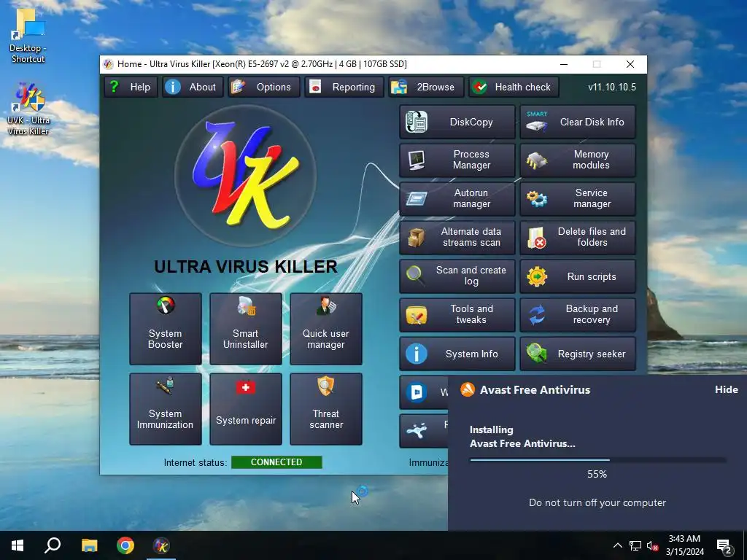The height and width of the screenshot is (560, 747).
Task: Click the UVK logo in main window
Action: (x=245, y=176)
